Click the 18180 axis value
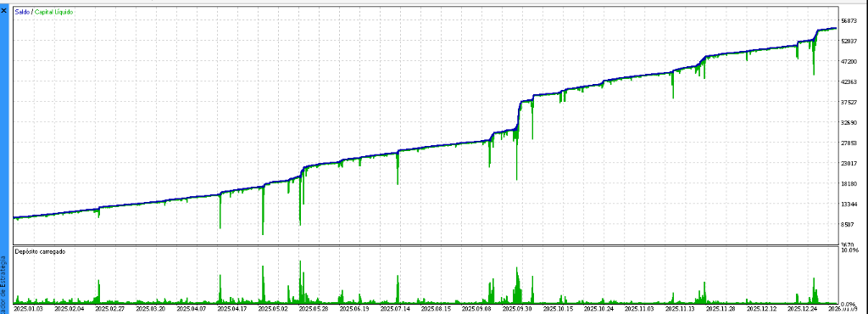868x314 pixels. click(849, 184)
